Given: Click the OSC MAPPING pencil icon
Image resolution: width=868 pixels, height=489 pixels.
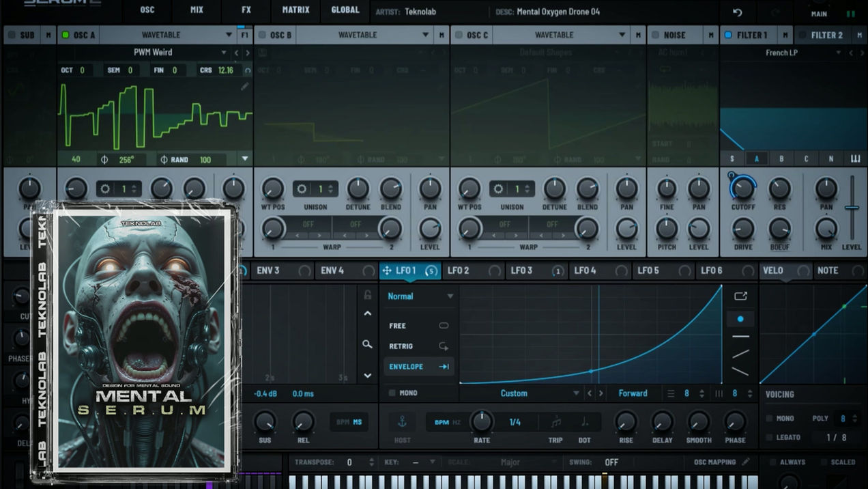Looking at the screenshot, I should [747, 462].
